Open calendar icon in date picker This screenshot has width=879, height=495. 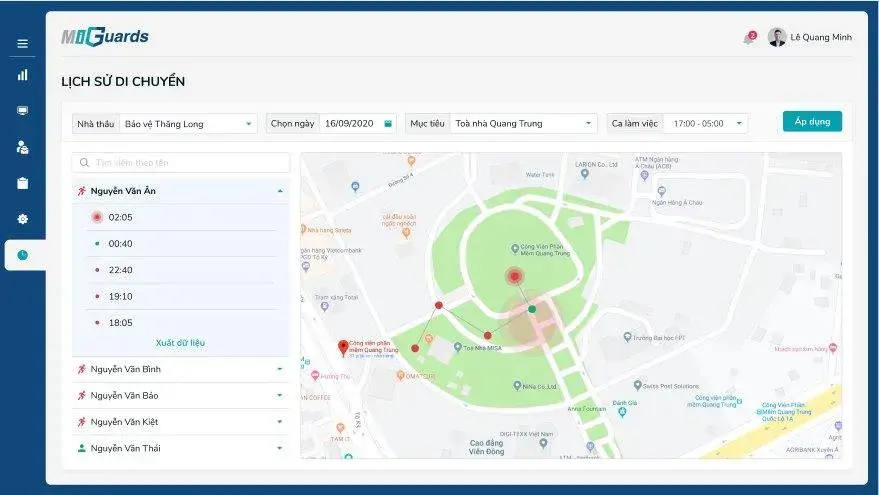pyautogui.click(x=388, y=123)
